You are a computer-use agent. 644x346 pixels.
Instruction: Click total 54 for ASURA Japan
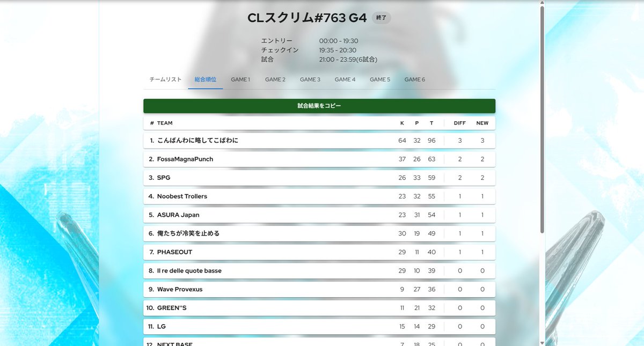(431, 215)
